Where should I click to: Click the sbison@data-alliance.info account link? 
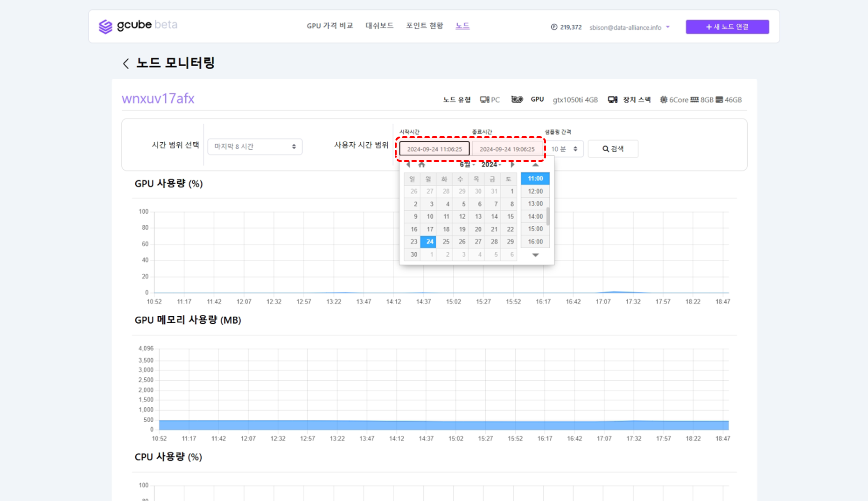[625, 28]
